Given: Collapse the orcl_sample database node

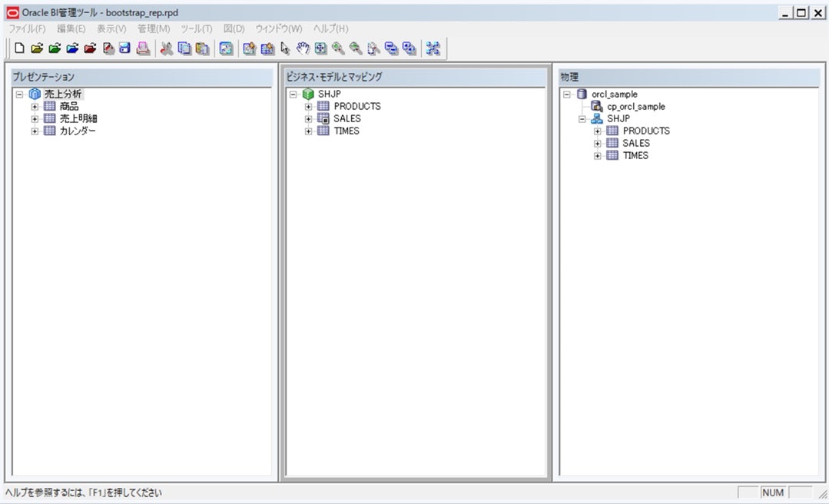Looking at the screenshot, I should [567, 94].
